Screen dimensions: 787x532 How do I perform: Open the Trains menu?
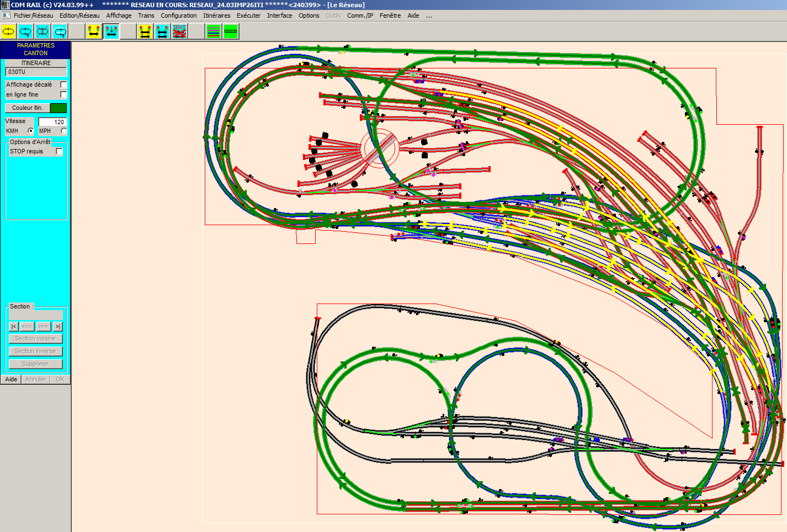click(146, 15)
